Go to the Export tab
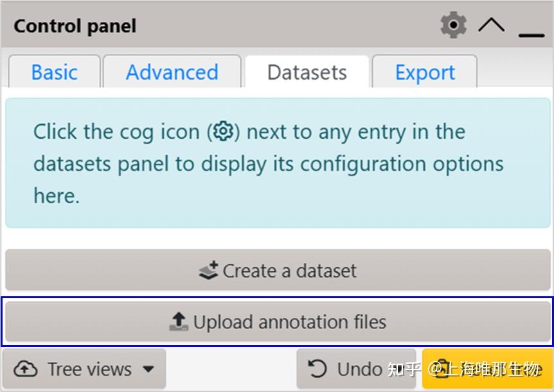Screen dimensions: 554x392 [x=425, y=72]
